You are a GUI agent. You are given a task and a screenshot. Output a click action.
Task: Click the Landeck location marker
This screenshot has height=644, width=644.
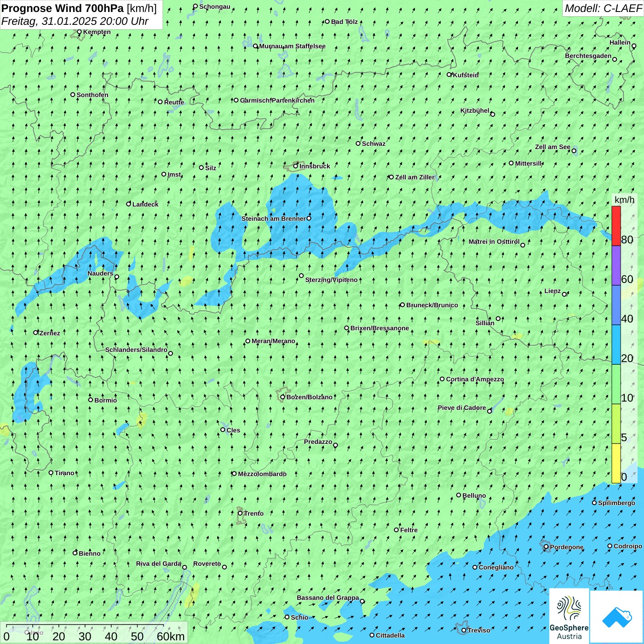pos(129,204)
